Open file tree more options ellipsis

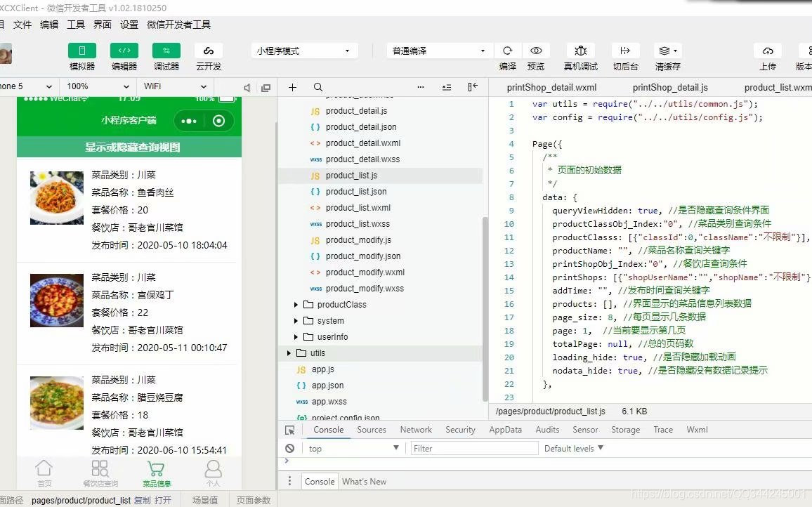(421, 87)
